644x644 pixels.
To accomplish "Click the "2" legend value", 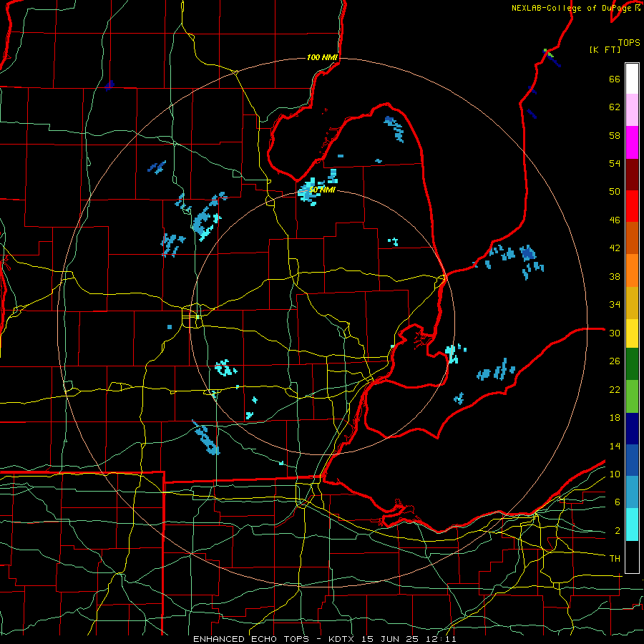I will tap(618, 531).
